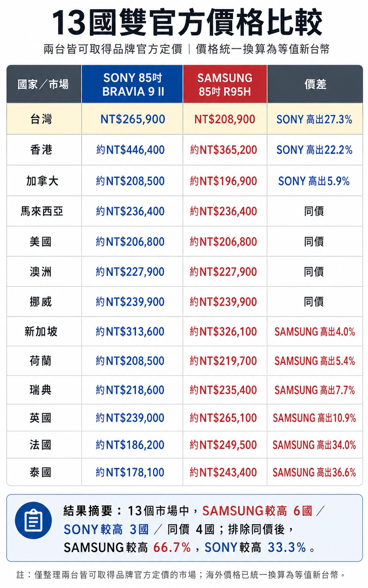
Task: Click the SONY 高出22.2% cell
Action: point(314,150)
